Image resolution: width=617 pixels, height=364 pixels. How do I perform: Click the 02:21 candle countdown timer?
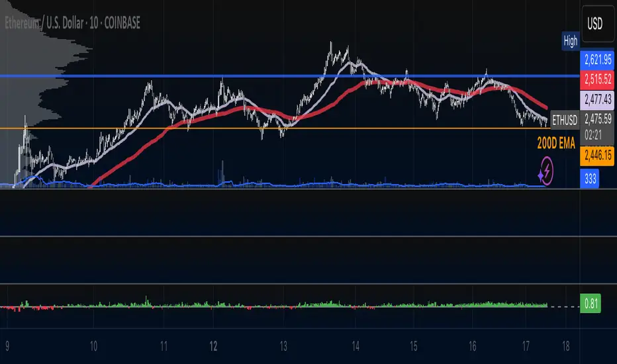(593, 136)
